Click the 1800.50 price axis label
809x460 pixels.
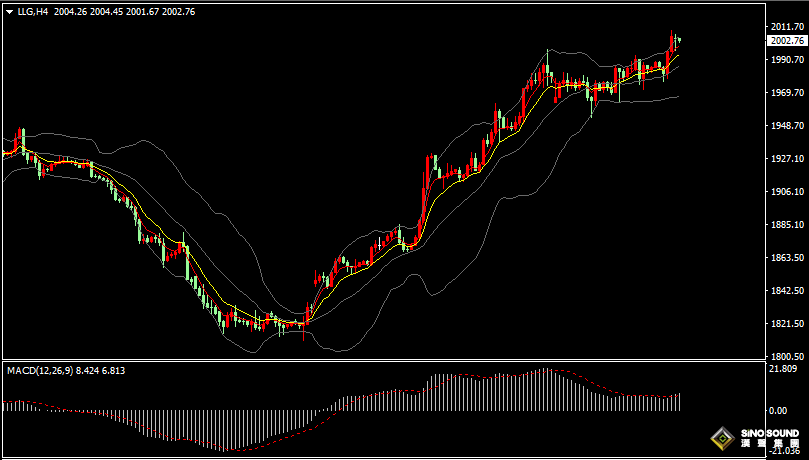[x=784, y=356]
